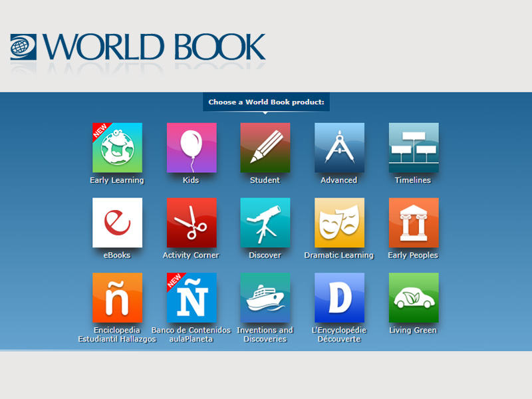
Task: Click the Timelines text label
Action: pyautogui.click(x=413, y=180)
